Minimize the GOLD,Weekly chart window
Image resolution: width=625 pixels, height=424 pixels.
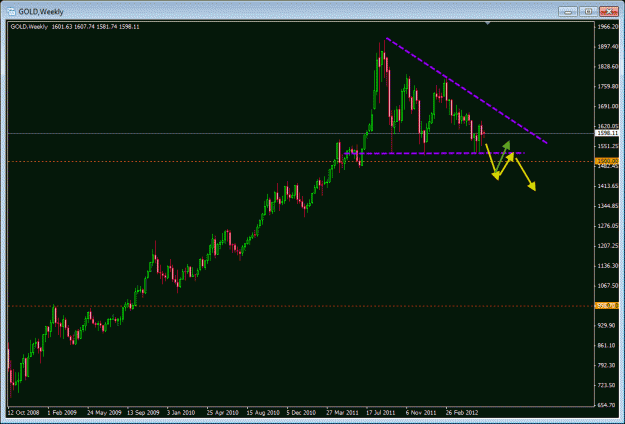(568, 12)
